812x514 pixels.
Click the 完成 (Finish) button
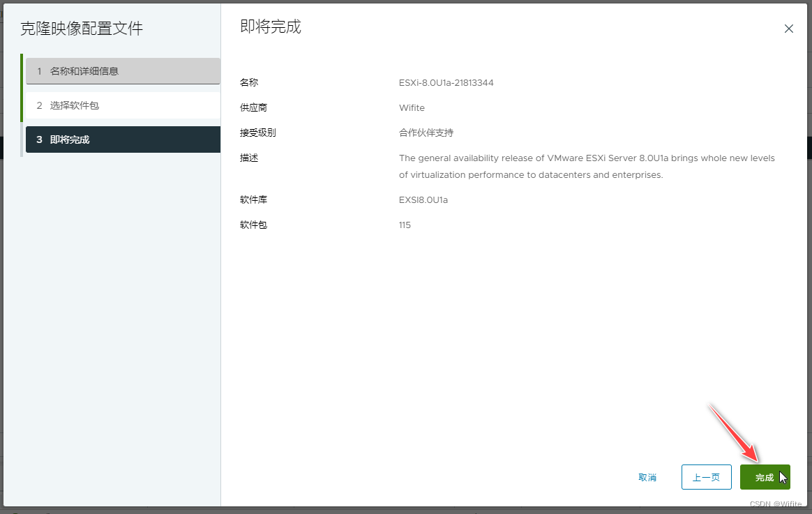765,477
